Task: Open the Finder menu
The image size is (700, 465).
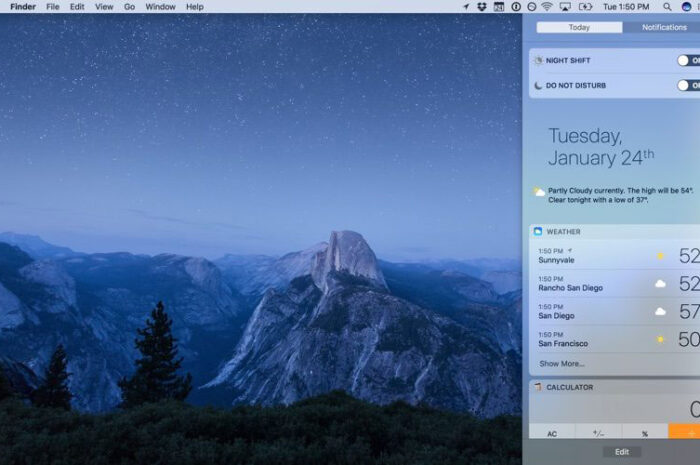Action: 23,7
